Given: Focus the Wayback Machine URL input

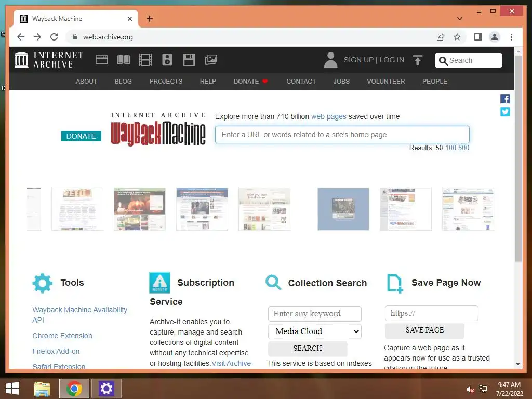Looking at the screenshot, I should [342, 135].
